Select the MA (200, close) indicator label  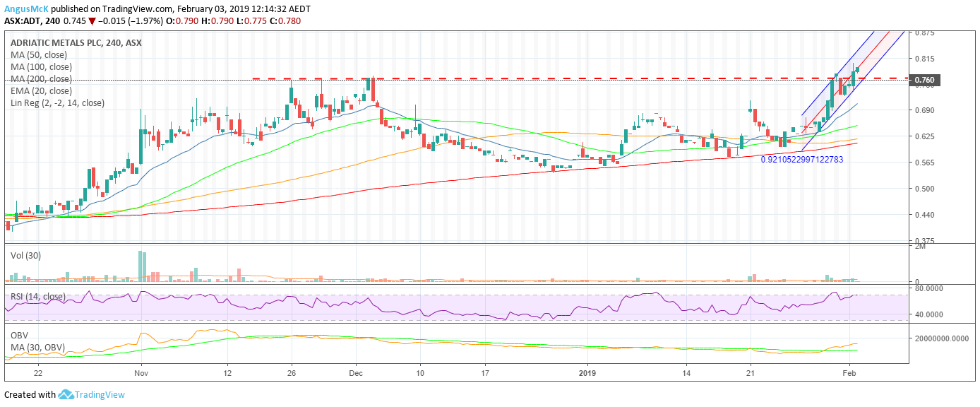pos(42,78)
